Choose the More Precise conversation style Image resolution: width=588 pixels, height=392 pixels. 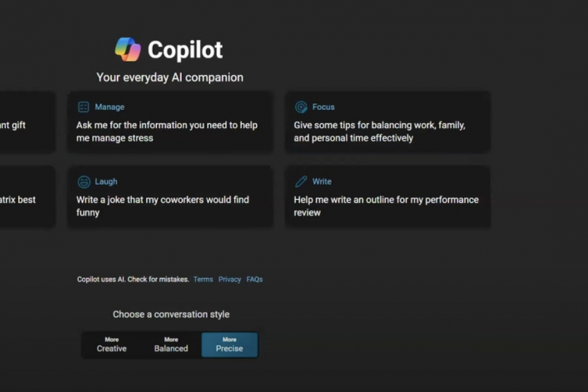point(229,345)
